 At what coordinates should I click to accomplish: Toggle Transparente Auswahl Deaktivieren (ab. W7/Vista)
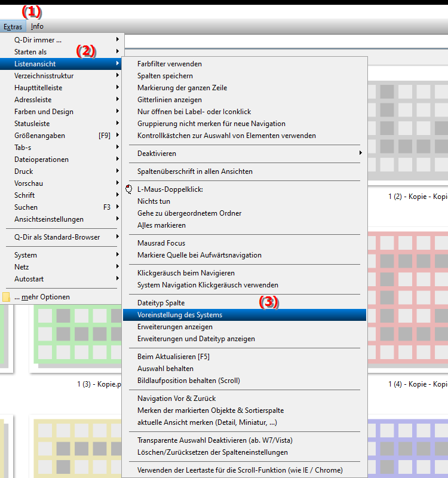pyautogui.click(x=244, y=440)
